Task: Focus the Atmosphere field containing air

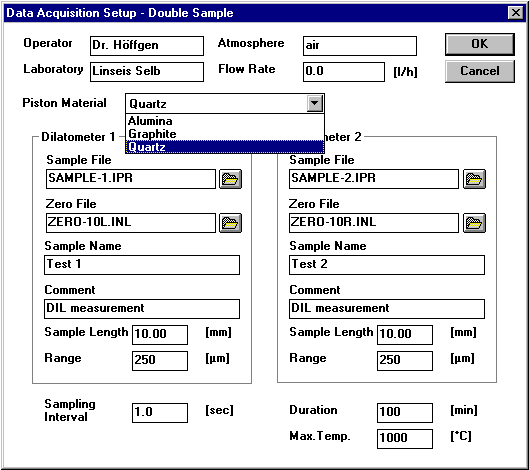Action: [360, 46]
